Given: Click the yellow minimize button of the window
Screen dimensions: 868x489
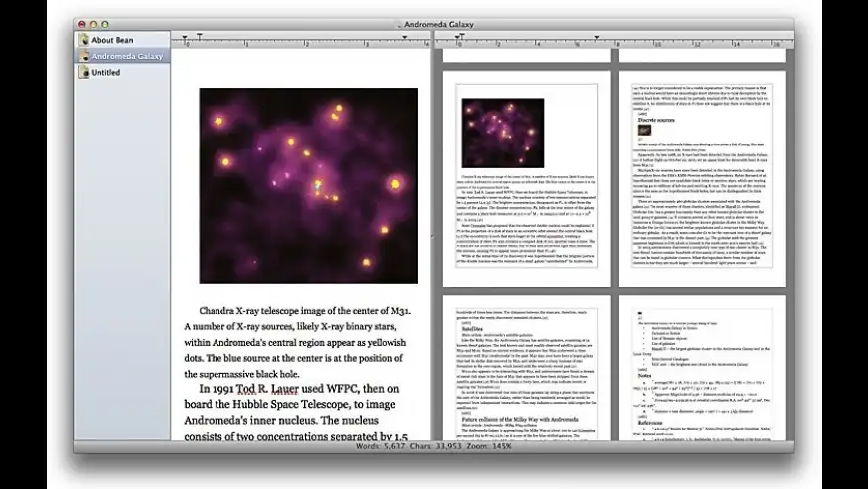Looking at the screenshot, I should 93,24.
